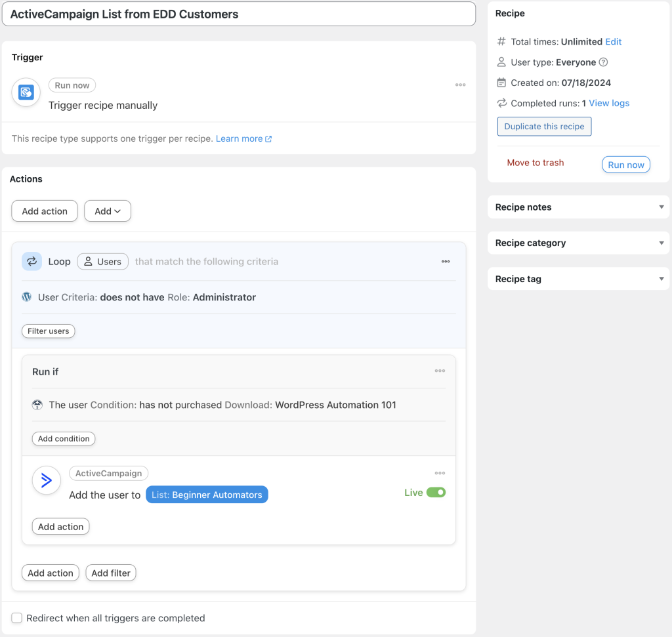Click the recipe title input field
The width and height of the screenshot is (672, 637).
click(238, 14)
